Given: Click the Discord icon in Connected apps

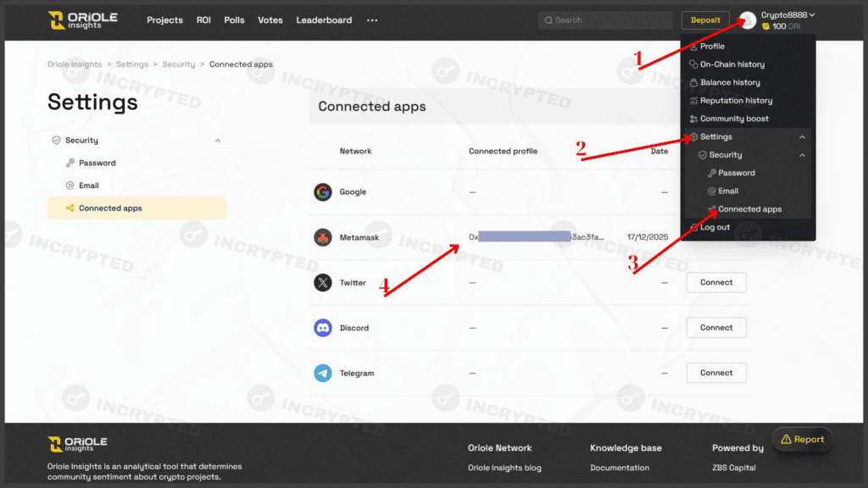Looking at the screenshot, I should point(325,328).
